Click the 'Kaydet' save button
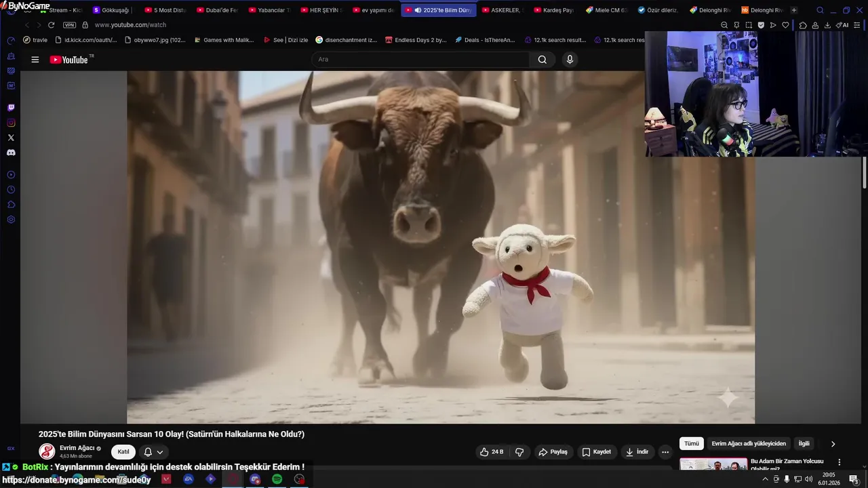The height and width of the screenshot is (488, 868). 596,452
